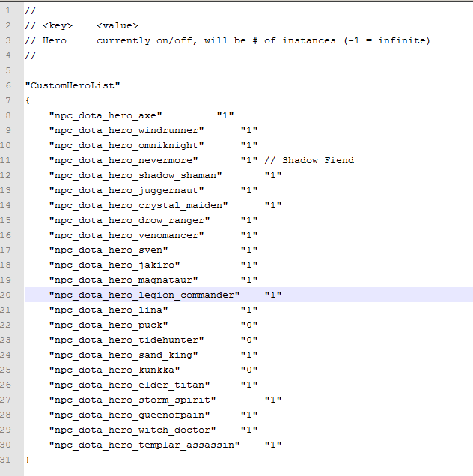The image size is (473, 476).
Task: Click "npc_dota_hero_axe" on line 8
Action: coord(106,115)
